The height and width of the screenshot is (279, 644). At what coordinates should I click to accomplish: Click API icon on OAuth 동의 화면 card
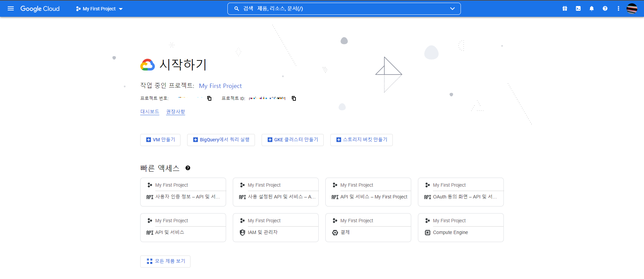pos(428,197)
